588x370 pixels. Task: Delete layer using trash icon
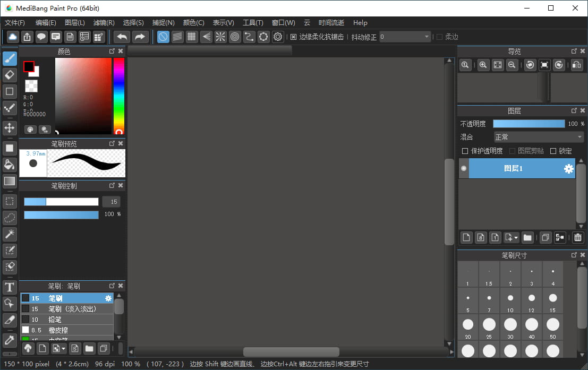[x=578, y=237]
